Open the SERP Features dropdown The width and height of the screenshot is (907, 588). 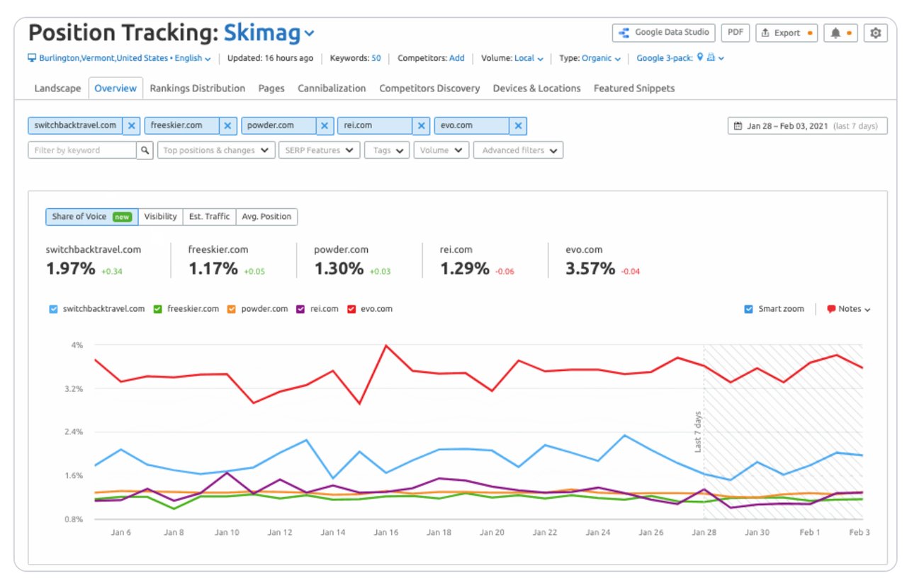point(319,150)
